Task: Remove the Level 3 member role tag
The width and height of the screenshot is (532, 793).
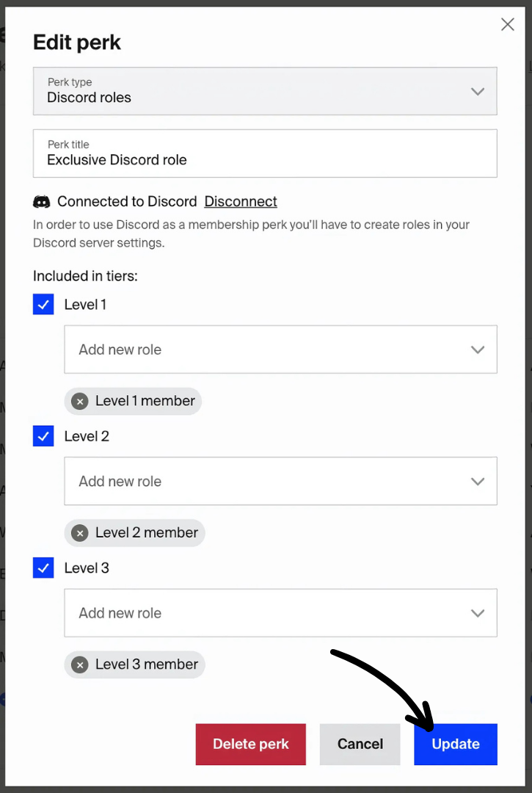Action: pyautogui.click(x=79, y=665)
